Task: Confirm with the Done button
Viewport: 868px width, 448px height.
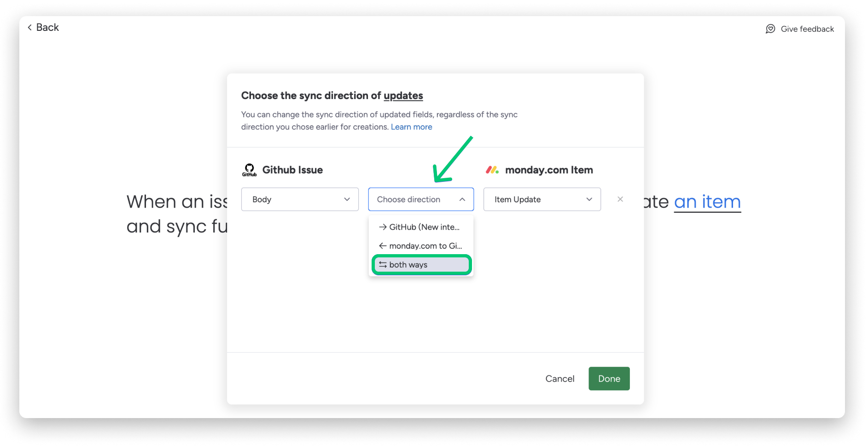Action: [609, 379]
